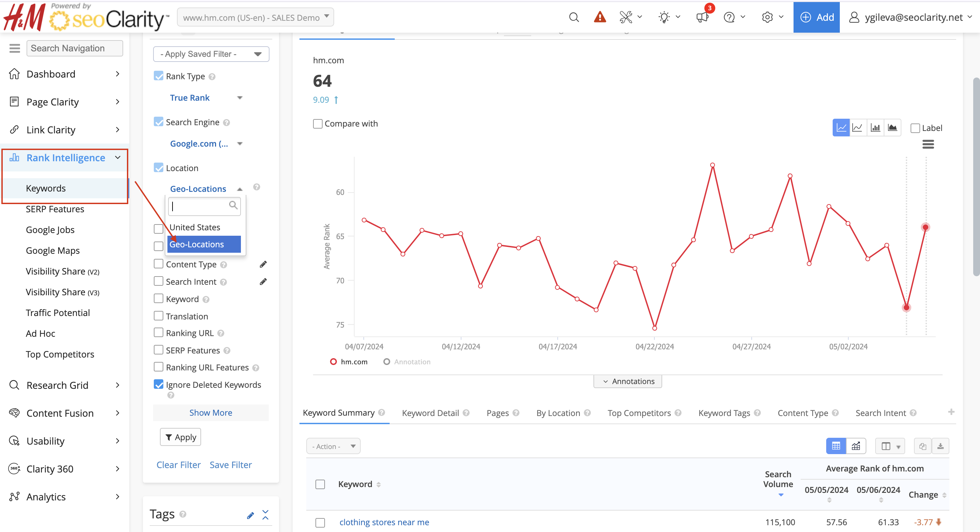Click the Save Filter link

tap(231, 465)
